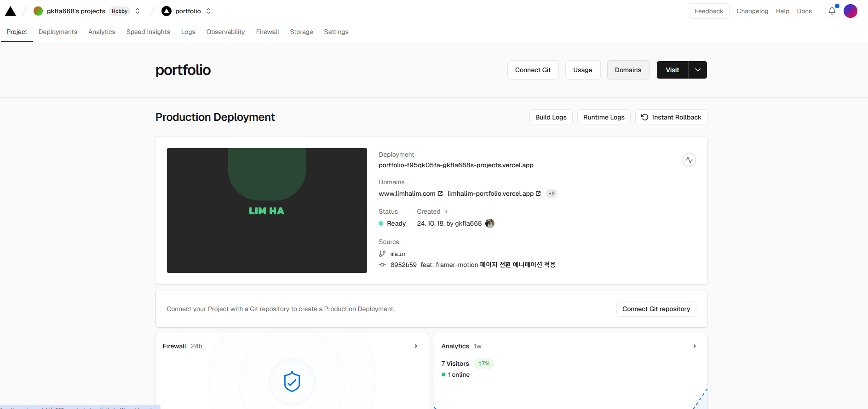This screenshot has height=409, width=868.
Task: Go to the Logs tab
Action: (188, 32)
